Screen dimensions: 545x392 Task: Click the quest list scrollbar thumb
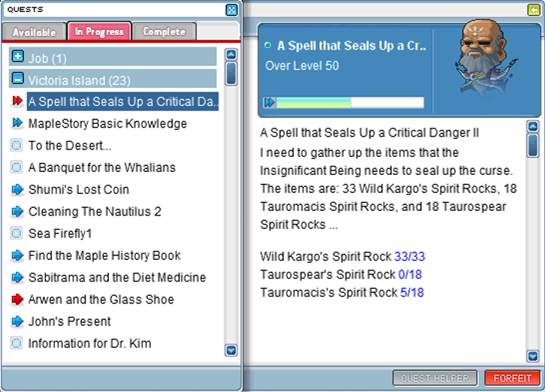(x=231, y=73)
